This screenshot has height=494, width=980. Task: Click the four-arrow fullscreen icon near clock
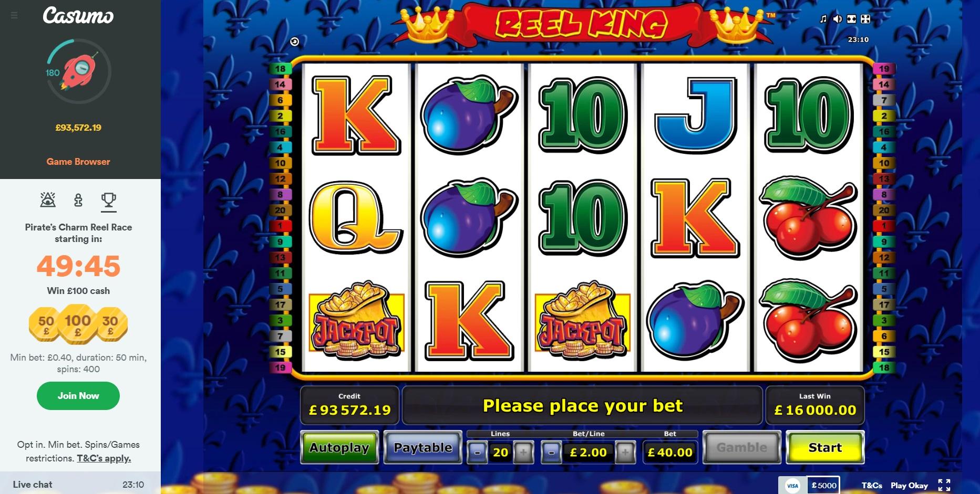(865, 19)
